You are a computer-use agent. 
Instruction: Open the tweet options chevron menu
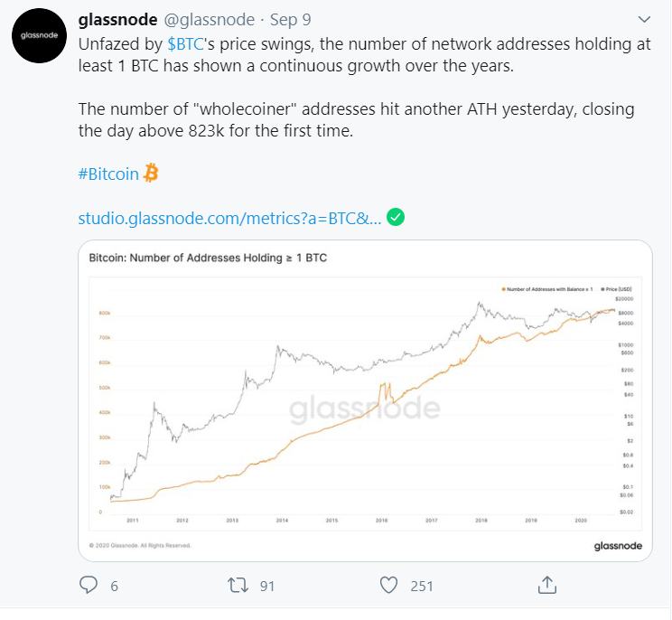(x=644, y=18)
